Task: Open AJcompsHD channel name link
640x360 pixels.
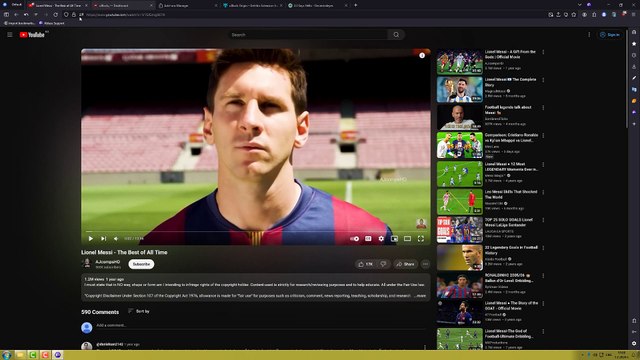Action: point(108,262)
